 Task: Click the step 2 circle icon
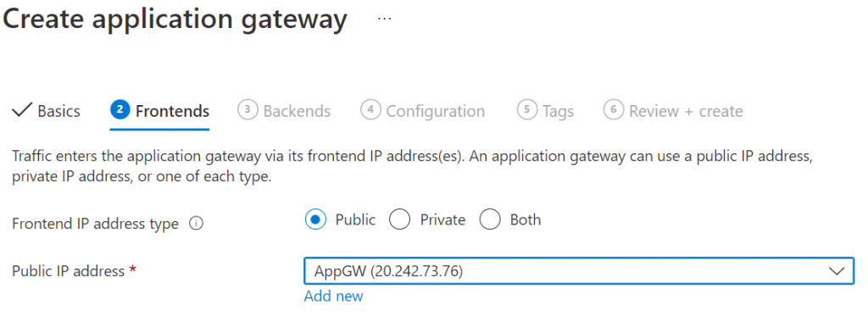120,109
